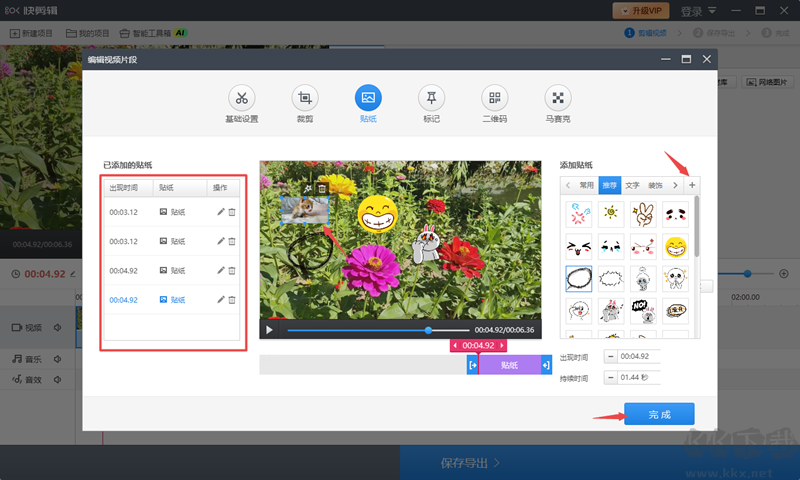Click the right sticker clip trim handle
The height and width of the screenshot is (480, 800).
coord(546,365)
